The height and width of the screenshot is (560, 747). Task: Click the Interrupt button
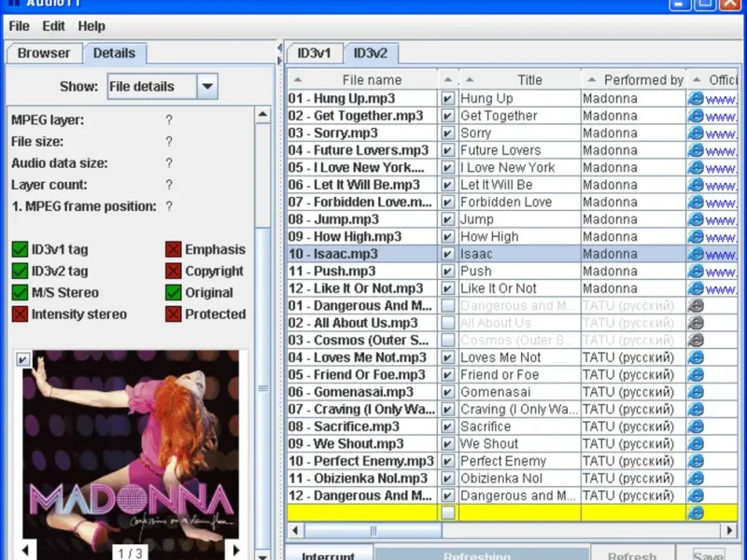tap(329, 554)
